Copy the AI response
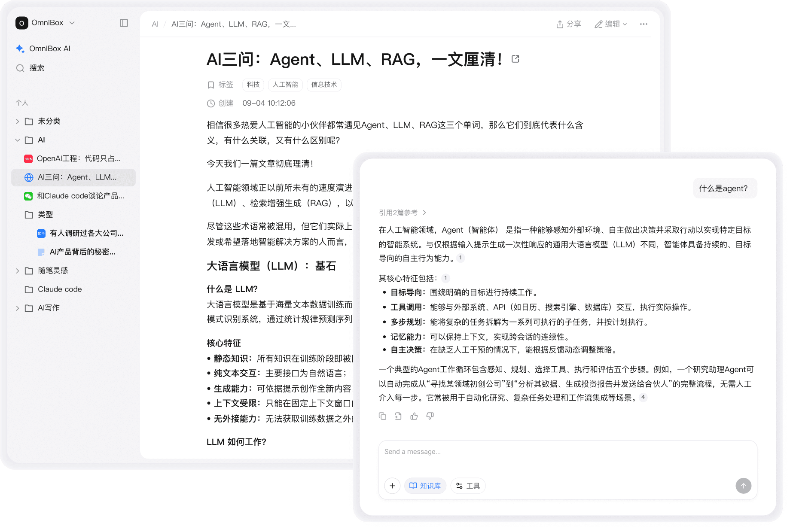 pos(382,416)
